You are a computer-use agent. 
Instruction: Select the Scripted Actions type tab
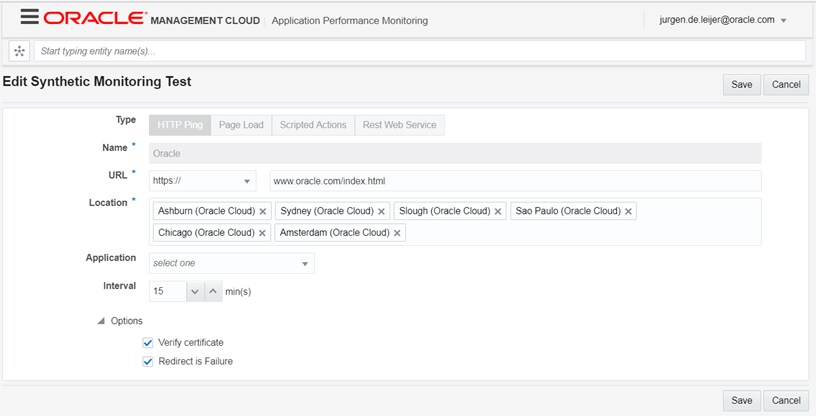[x=313, y=125]
